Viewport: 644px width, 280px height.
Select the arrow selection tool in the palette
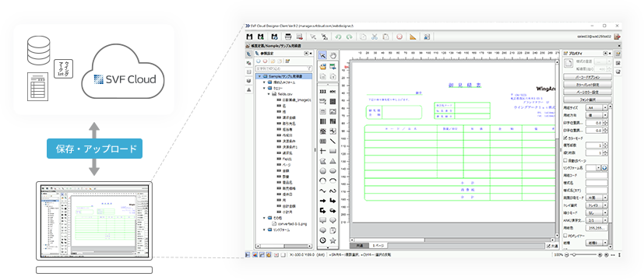[x=323, y=56]
